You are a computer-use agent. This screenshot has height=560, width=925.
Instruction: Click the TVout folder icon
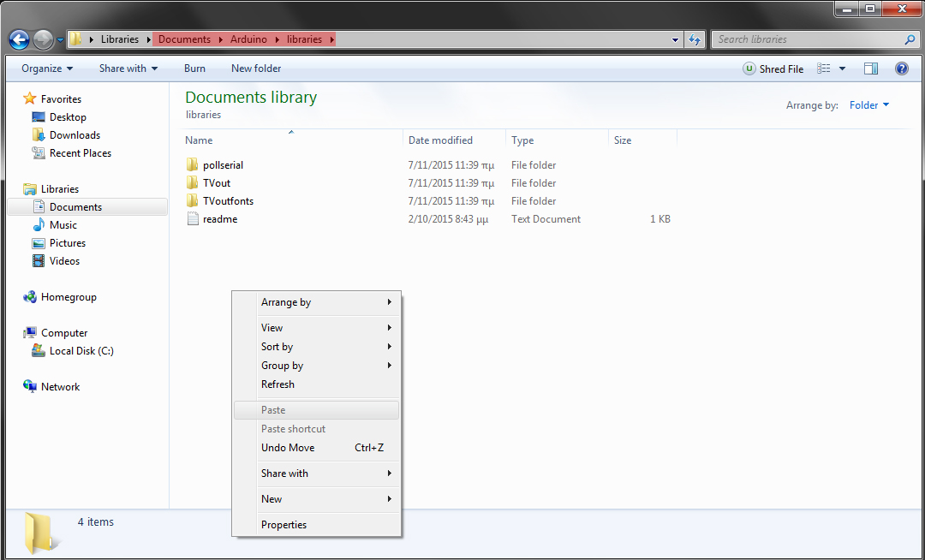tap(193, 182)
